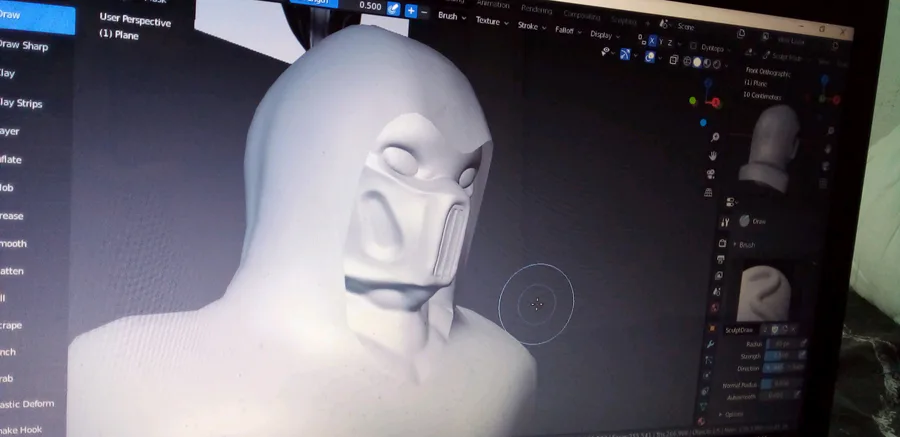The width and height of the screenshot is (900, 437).
Task: Click the zoom magnifier viewport icon
Action: click(x=715, y=137)
